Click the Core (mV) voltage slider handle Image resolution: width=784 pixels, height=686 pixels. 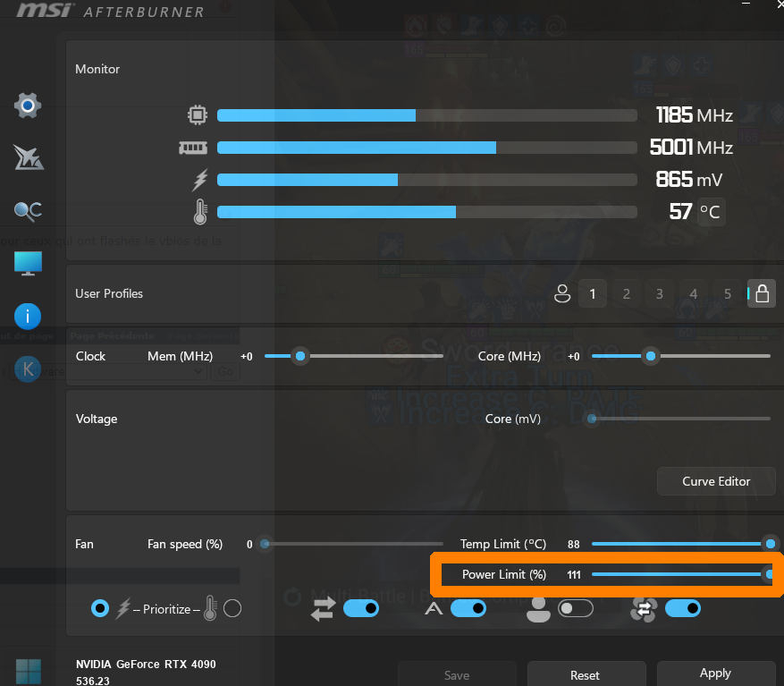pos(592,419)
